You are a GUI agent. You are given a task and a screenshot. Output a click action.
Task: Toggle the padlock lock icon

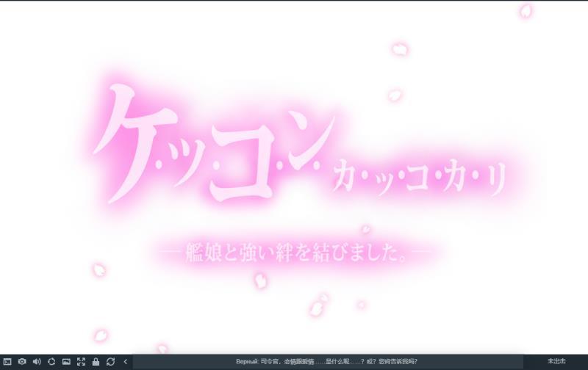click(96, 362)
